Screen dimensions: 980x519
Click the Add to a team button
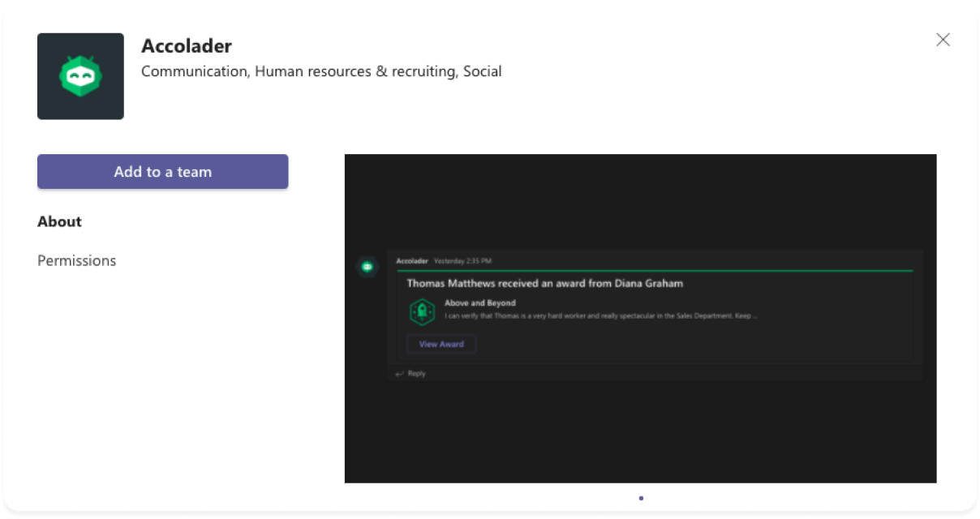pos(162,172)
